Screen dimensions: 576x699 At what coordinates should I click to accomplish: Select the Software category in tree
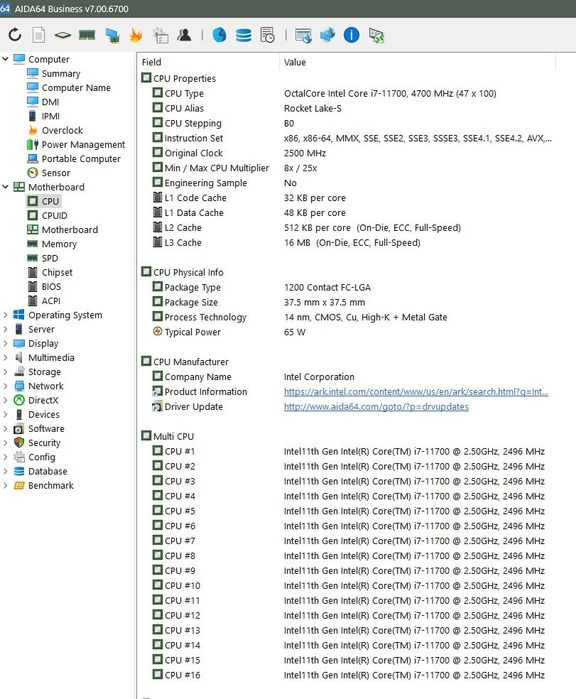click(x=39, y=428)
